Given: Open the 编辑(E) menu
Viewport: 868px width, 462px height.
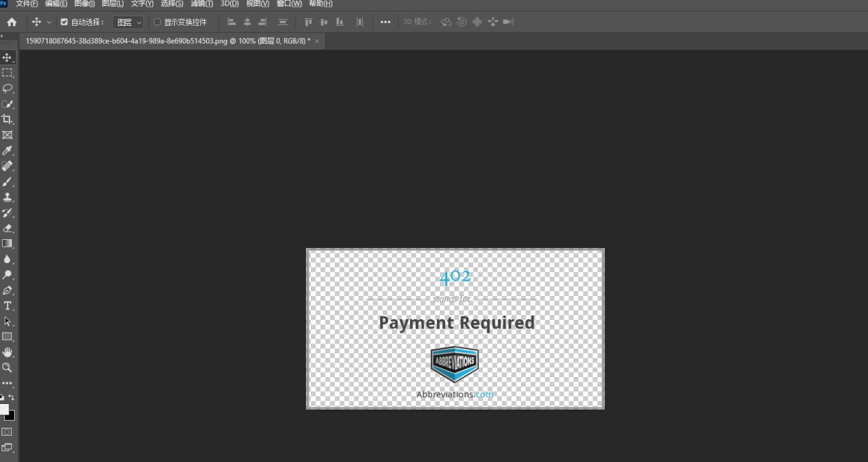Looking at the screenshot, I should 56,4.
